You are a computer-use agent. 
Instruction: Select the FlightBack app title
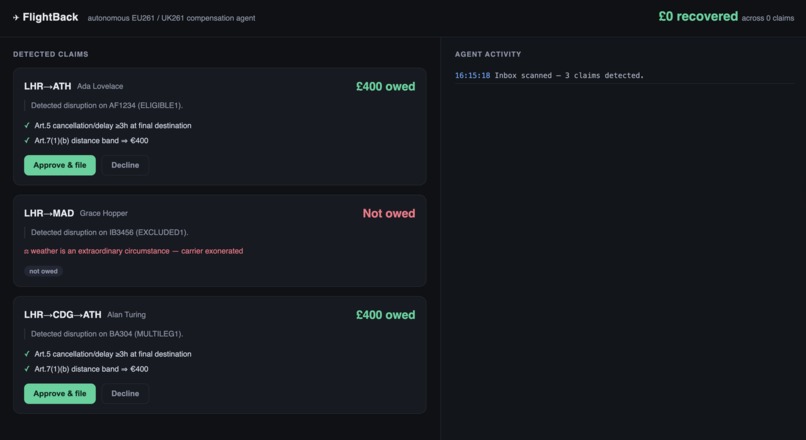50,17
